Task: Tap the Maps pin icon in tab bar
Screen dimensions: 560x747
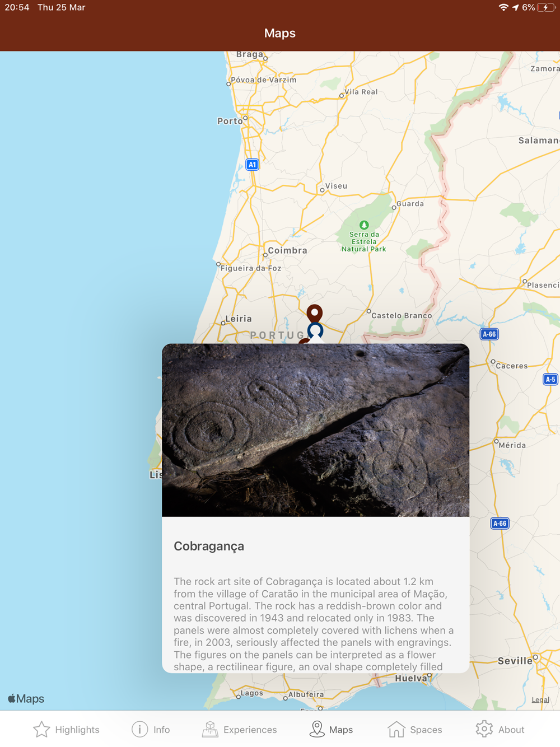Action: [x=317, y=729]
